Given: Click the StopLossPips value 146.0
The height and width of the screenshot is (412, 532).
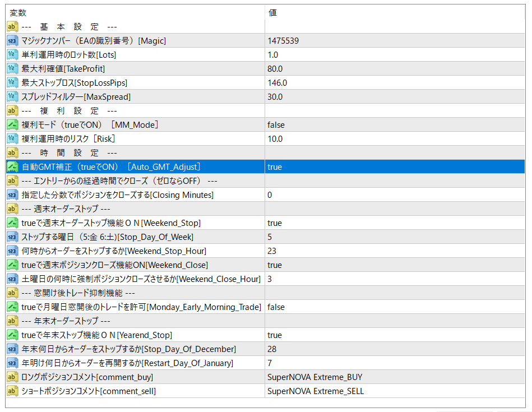Looking at the screenshot, I should [277, 83].
